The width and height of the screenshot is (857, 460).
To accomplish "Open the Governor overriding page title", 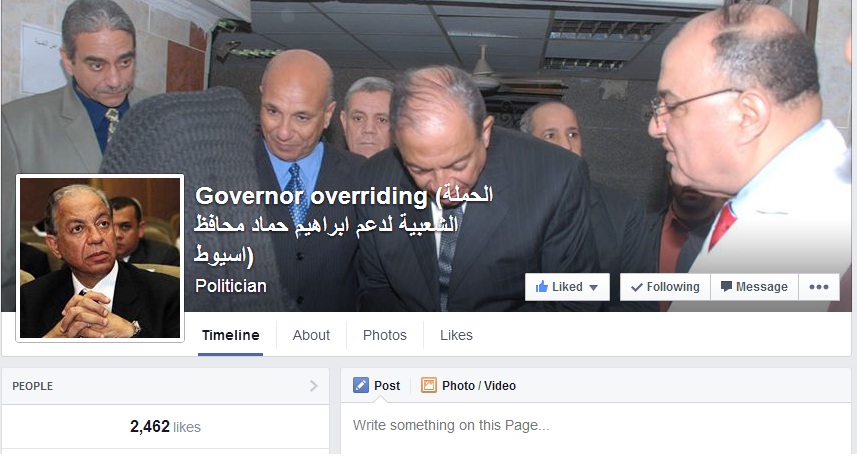I will (344, 226).
